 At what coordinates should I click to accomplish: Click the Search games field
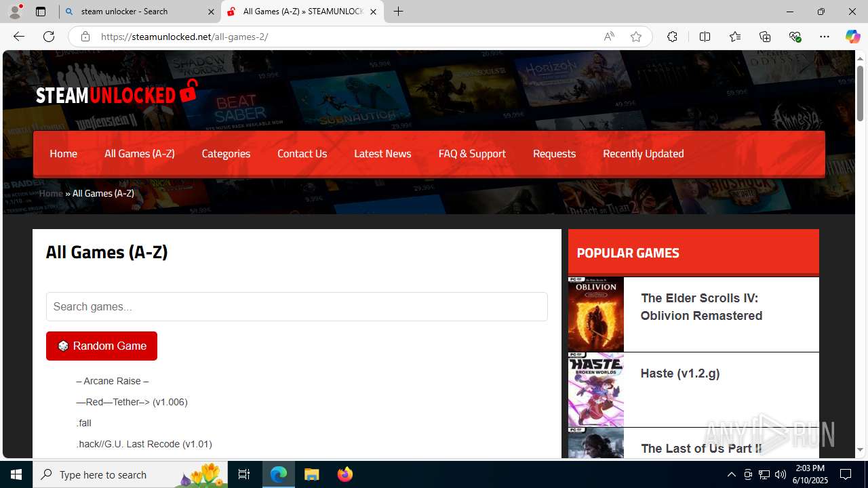click(296, 306)
